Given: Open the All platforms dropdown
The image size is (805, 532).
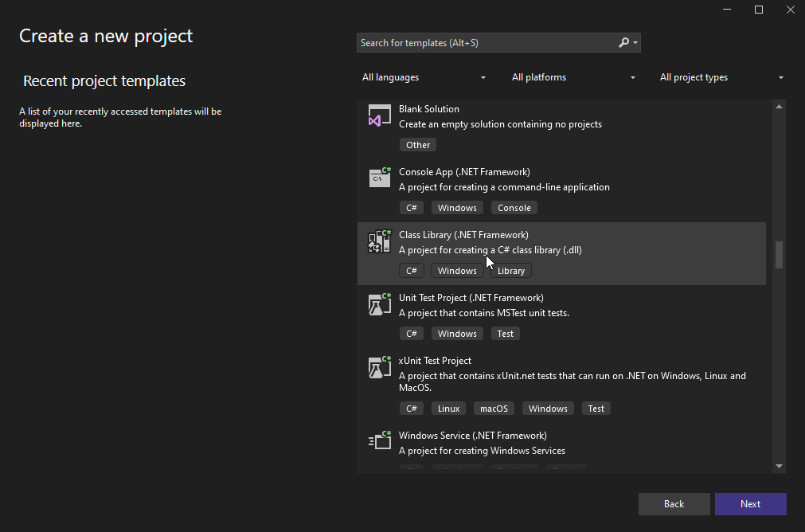Looking at the screenshot, I should click(x=573, y=77).
